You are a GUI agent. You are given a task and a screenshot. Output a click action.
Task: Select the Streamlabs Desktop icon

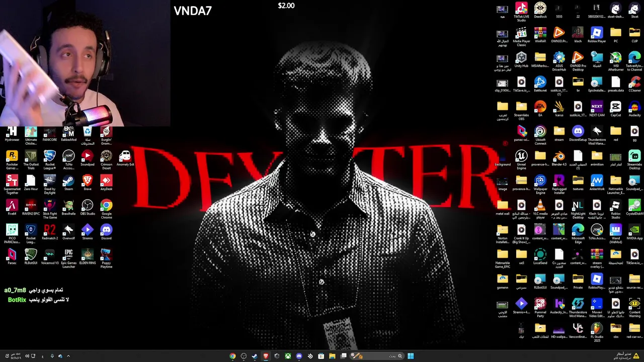pos(634,160)
